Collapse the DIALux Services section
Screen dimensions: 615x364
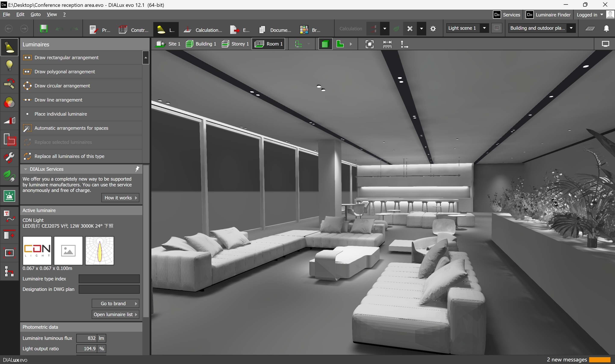coord(25,169)
